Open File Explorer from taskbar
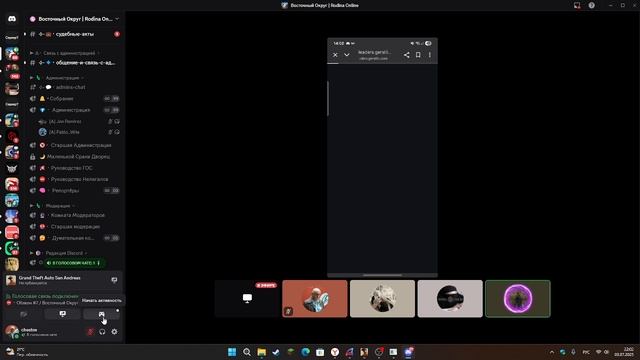The height and width of the screenshot is (360, 640). point(261,352)
